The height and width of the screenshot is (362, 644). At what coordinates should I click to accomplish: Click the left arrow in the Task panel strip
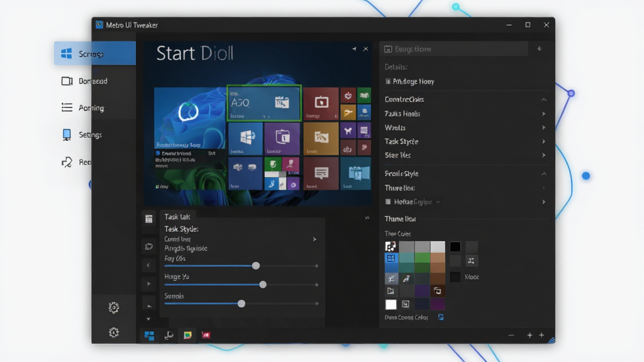pyautogui.click(x=148, y=266)
